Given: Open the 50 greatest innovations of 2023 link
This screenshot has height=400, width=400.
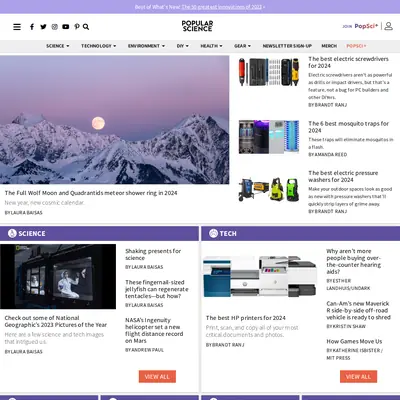Looking at the screenshot, I should 223,7.
